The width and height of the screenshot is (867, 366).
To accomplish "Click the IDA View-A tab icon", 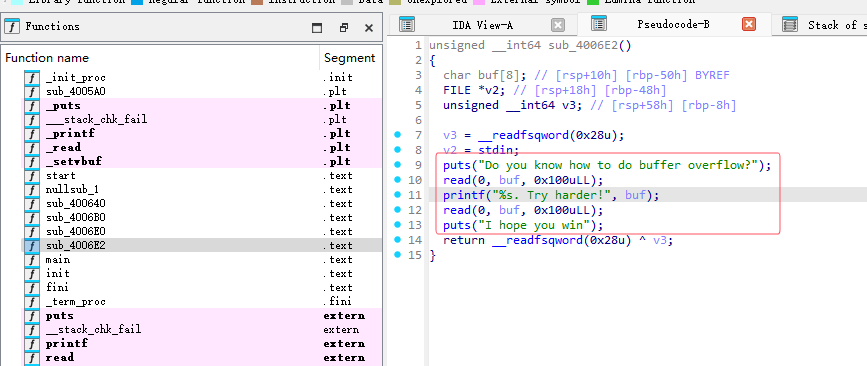I will pos(407,25).
